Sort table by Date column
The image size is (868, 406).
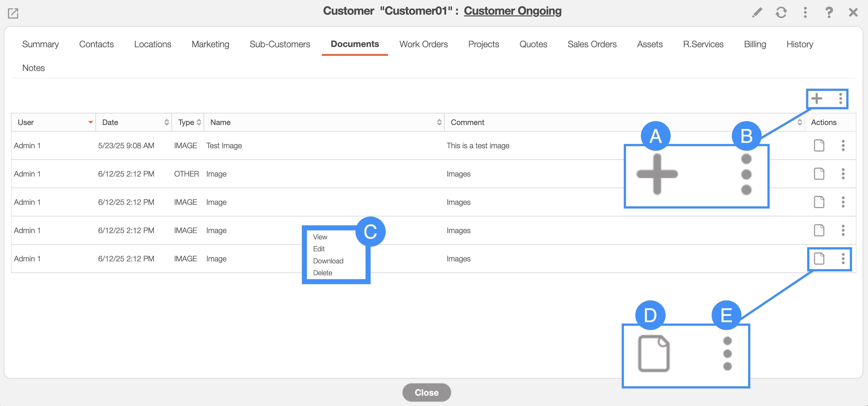(x=166, y=122)
